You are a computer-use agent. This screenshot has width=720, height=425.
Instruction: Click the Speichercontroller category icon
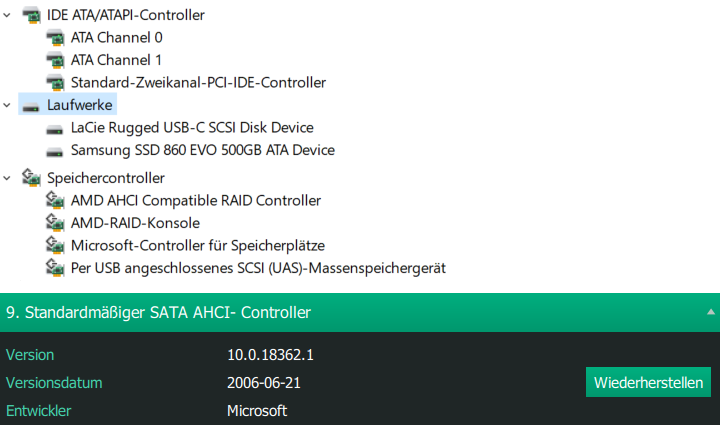[x=31, y=178]
